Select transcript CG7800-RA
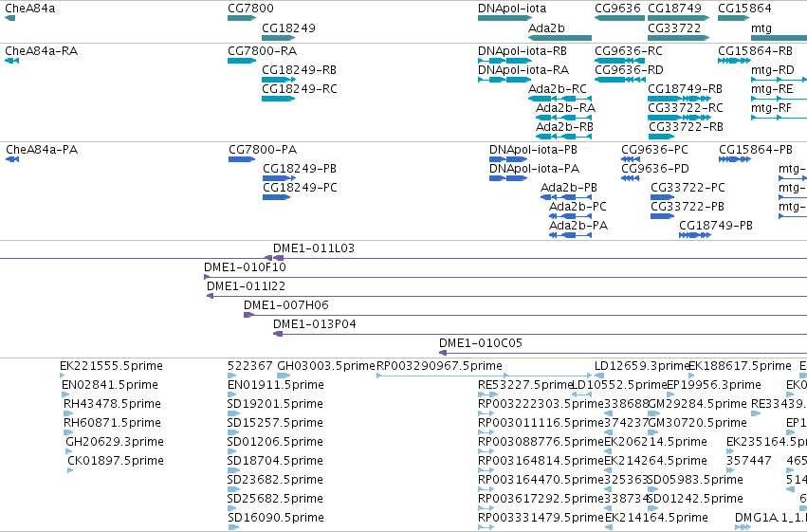This screenshot has width=807, height=532. click(262, 51)
